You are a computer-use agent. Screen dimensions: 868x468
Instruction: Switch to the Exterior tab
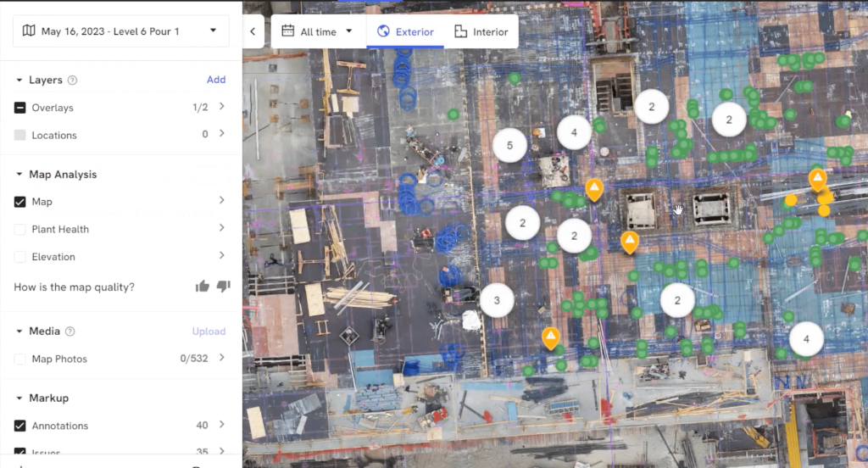pyautogui.click(x=405, y=31)
